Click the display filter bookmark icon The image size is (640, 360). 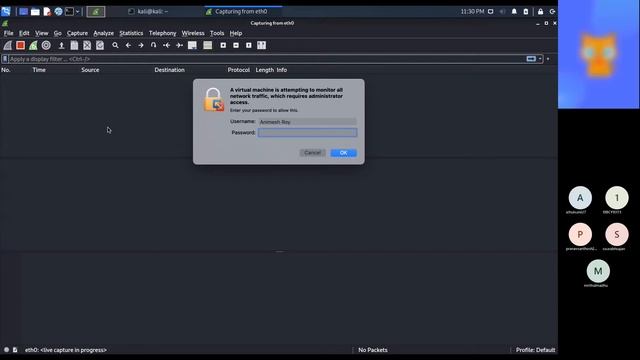click(x=5, y=59)
